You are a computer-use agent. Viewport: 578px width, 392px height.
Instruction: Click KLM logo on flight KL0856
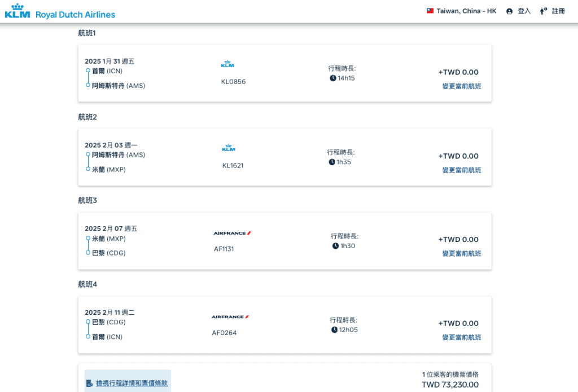(227, 64)
